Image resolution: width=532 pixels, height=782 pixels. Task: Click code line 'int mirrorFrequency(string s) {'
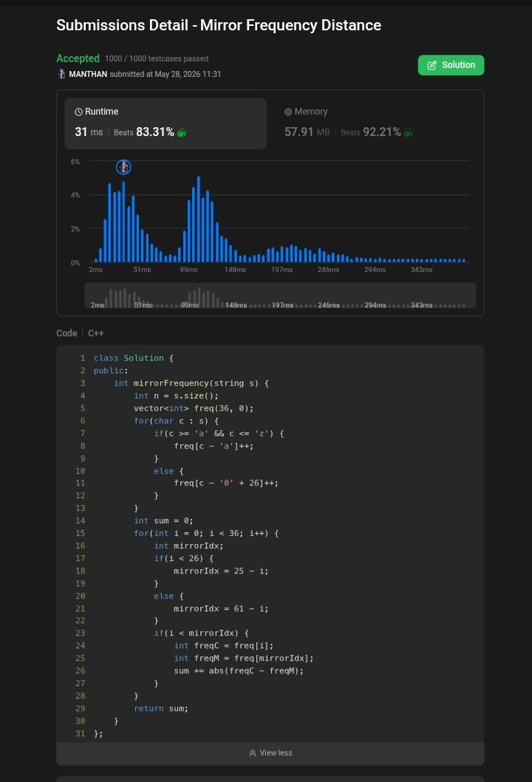pyautogui.click(x=191, y=383)
